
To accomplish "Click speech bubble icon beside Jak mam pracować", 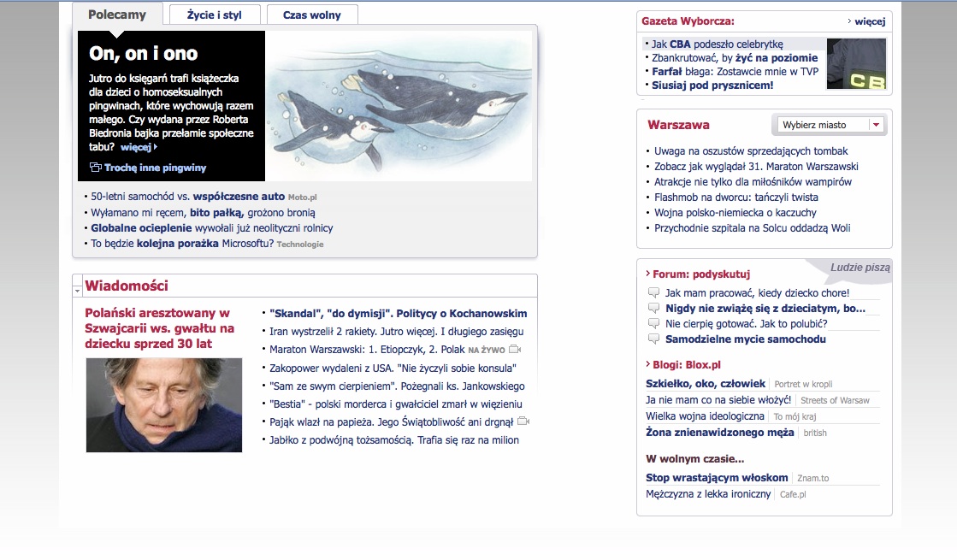I will point(653,292).
